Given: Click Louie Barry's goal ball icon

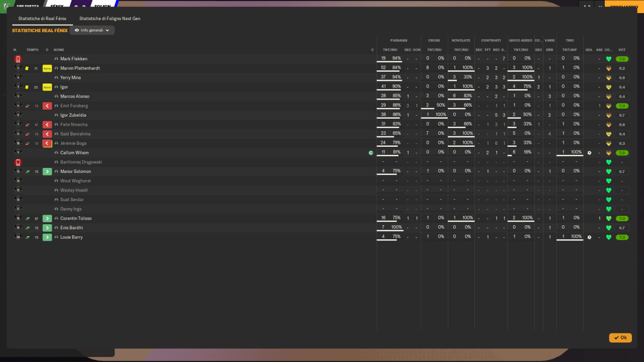Looking at the screenshot, I should 589,237.
